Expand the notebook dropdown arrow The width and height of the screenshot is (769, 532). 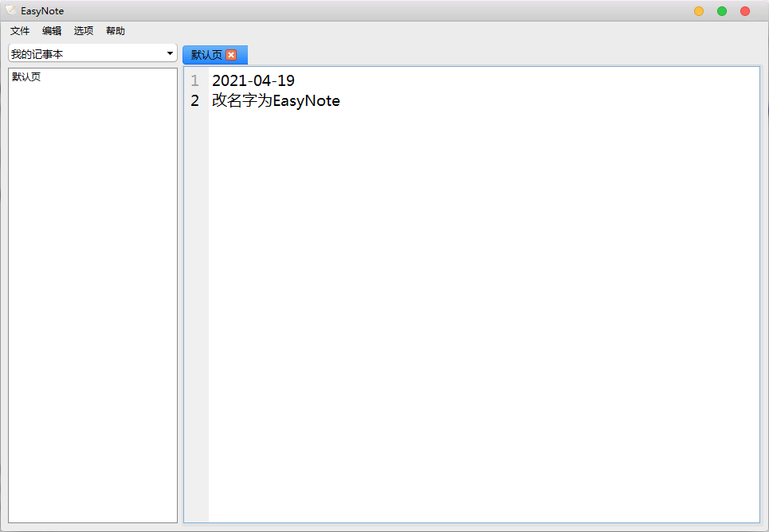(170, 53)
